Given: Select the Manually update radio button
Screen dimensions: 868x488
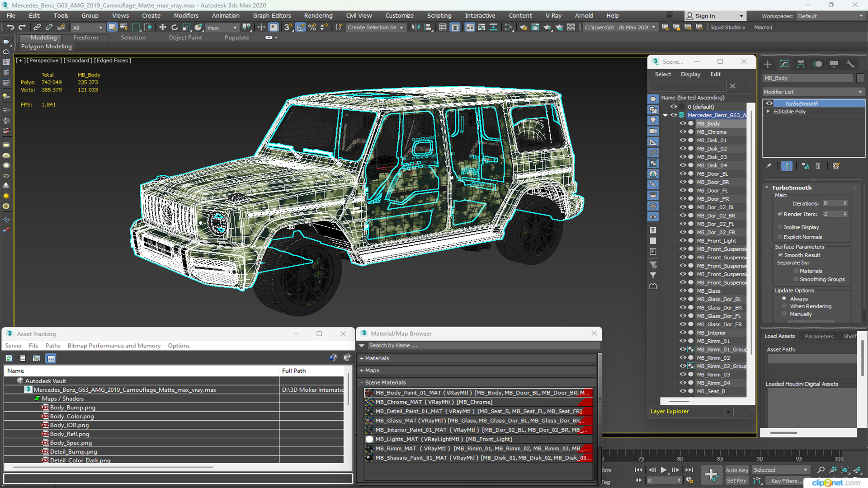Looking at the screenshot, I should 784,314.
